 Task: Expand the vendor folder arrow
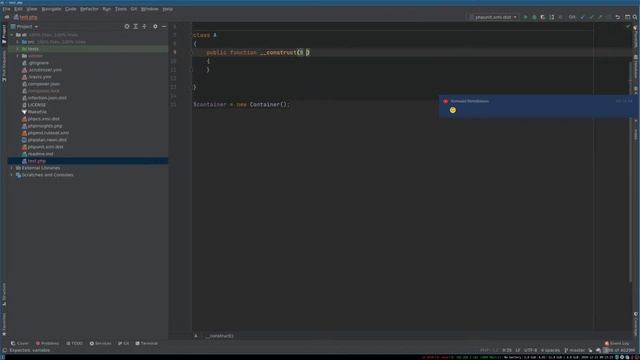point(18,56)
